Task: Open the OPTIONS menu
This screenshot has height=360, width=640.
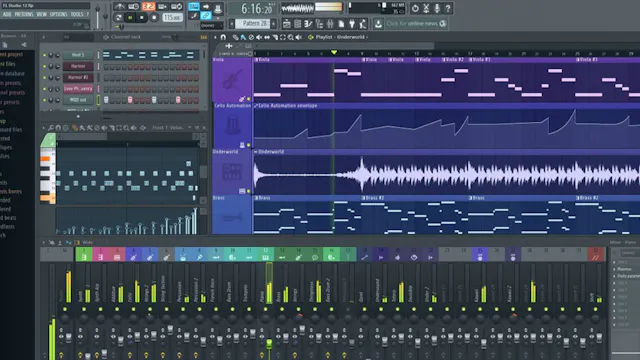Action: [58, 14]
